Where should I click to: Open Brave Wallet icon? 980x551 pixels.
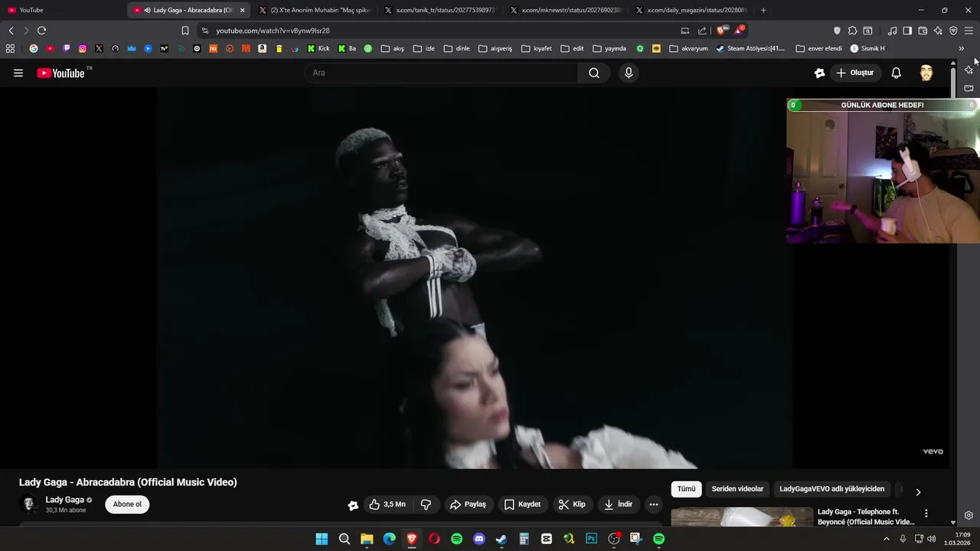(x=923, y=31)
